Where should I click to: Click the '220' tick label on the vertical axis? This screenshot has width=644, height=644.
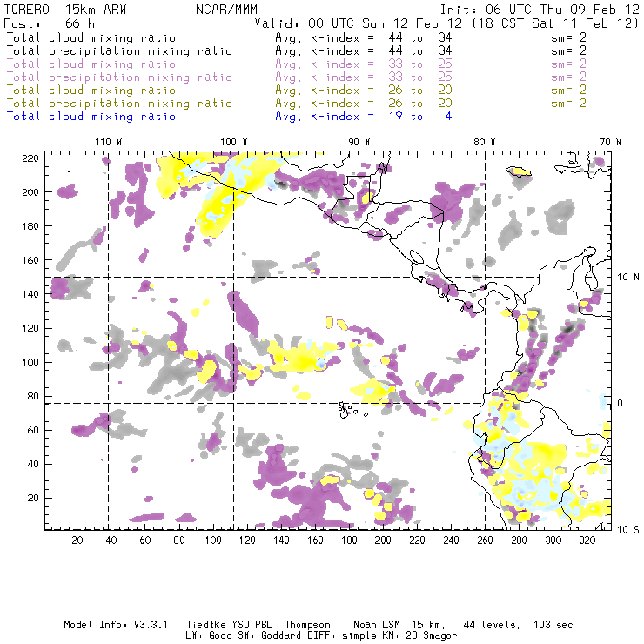click(x=30, y=158)
